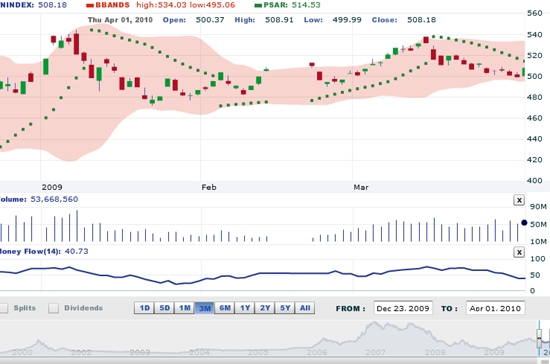
Task: Click the BBANDS high value text
Action: coord(161,5)
